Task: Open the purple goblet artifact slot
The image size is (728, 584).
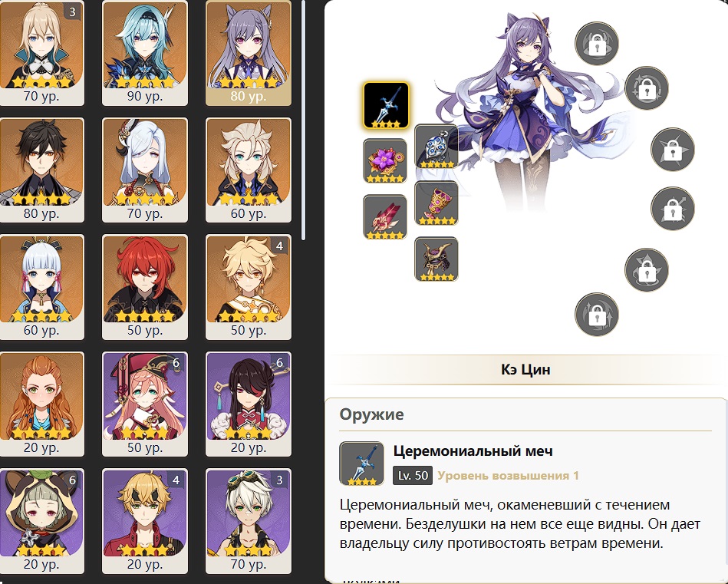Action: pos(436,203)
